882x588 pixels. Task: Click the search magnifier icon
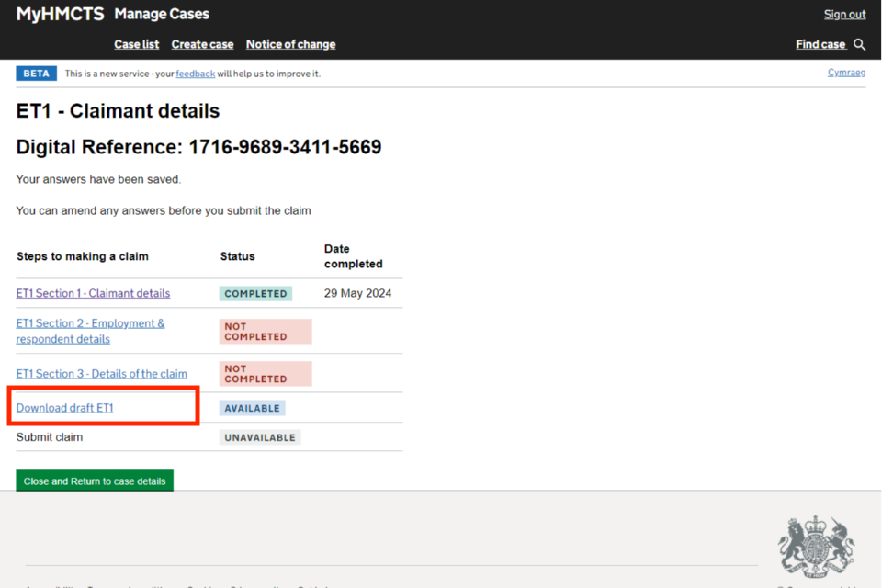(859, 44)
